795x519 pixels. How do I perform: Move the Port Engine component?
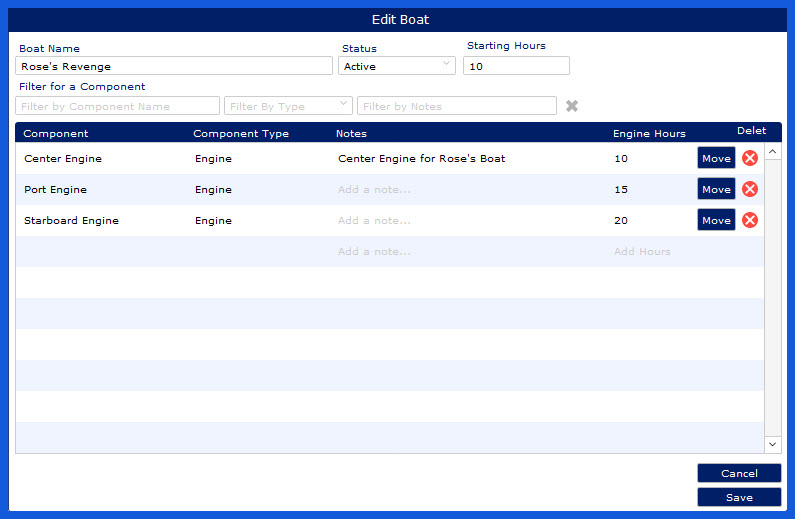[x=716, y=189]
